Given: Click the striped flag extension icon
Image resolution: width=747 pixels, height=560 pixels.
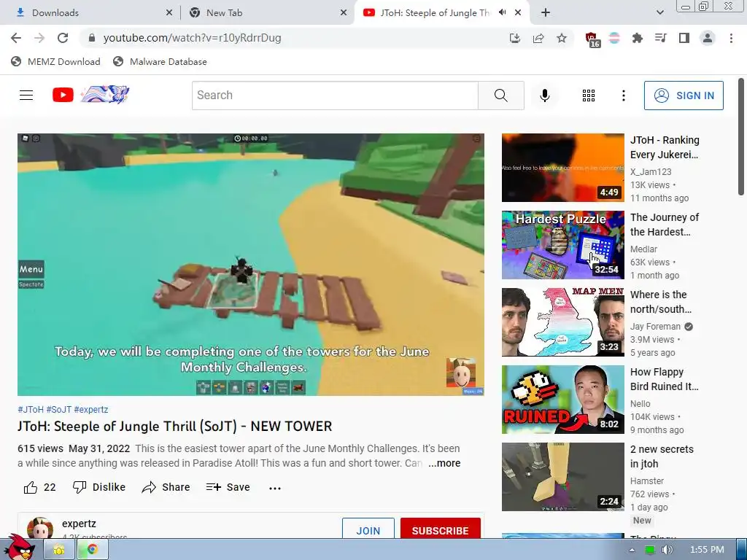Looking at the screenshot, I should tap(614, 38).
